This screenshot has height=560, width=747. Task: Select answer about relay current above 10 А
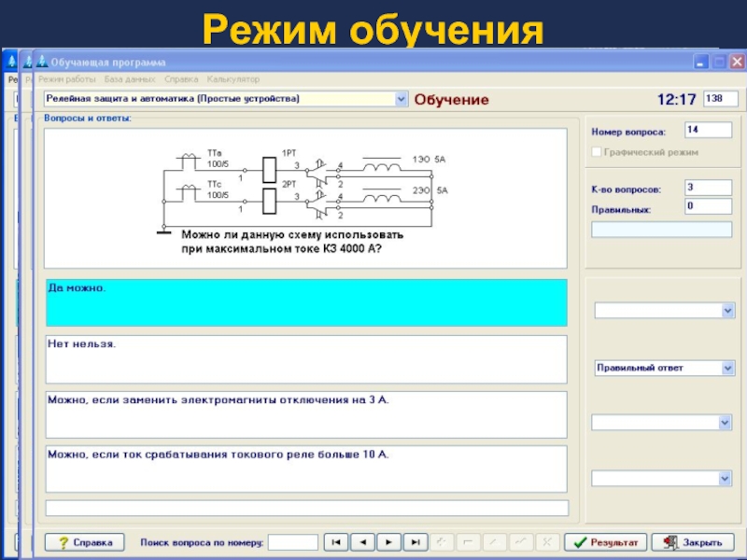306,469
